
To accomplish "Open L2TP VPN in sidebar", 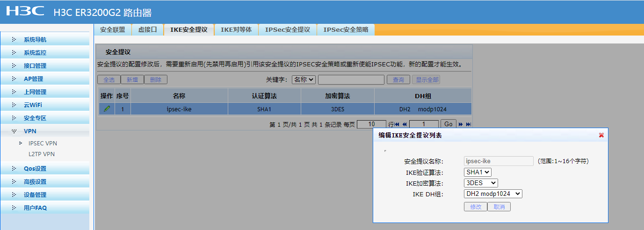I will pos(42,154).
